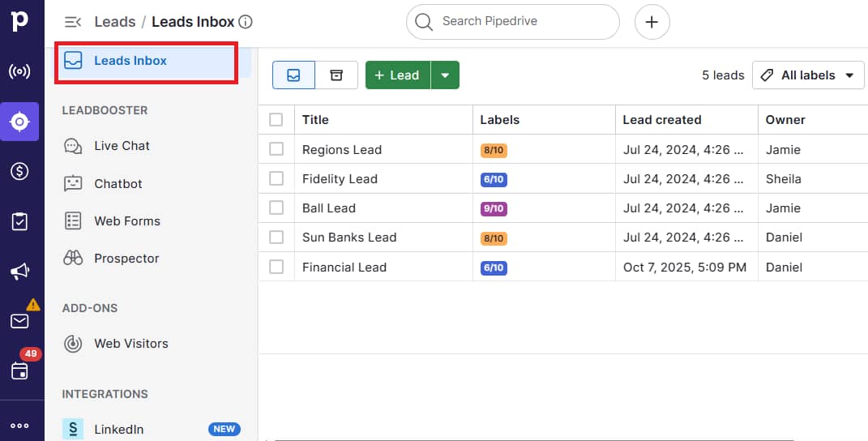Open the Financial Lead title
Screen dimensions: 868x441
(x=344, y=267)
